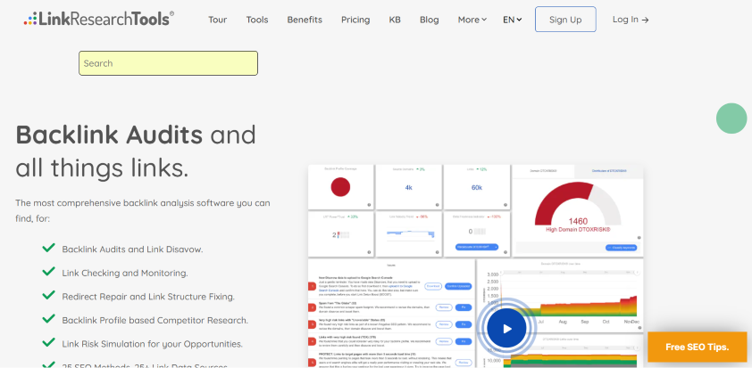
Task: Click the checkmark beside Backlink Audits and Link Disavow
Action: [48, 248]
